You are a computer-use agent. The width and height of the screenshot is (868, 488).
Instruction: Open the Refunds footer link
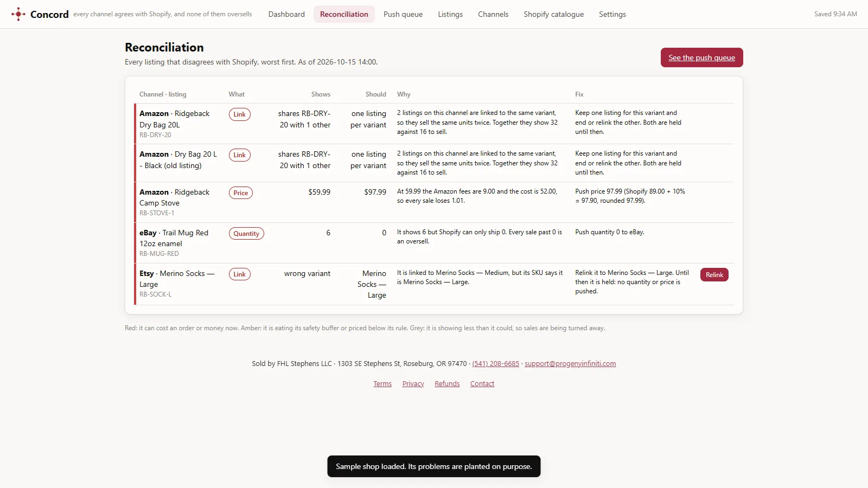447,384
